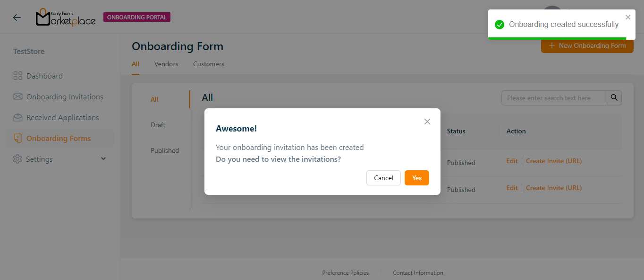
Task: Select the Published filter
Action: [165, 150]
